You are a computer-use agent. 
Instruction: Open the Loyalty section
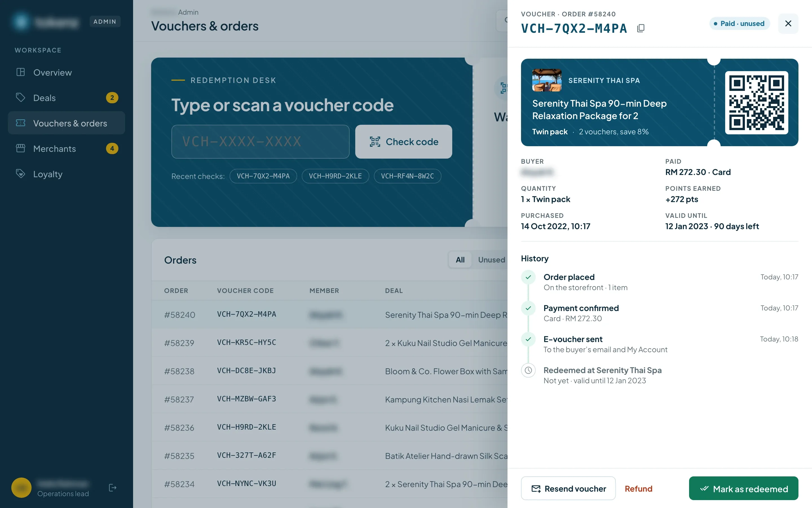[x=67, y=174]
